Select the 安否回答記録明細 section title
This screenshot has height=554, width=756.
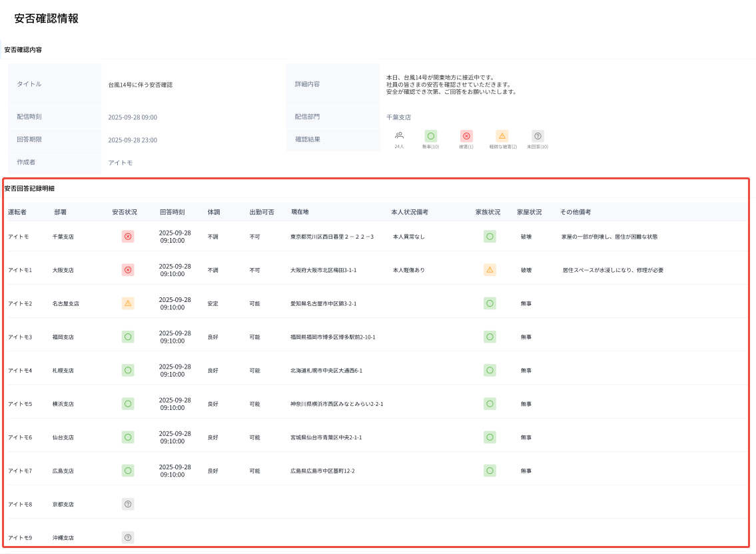(x=29, y=189)
